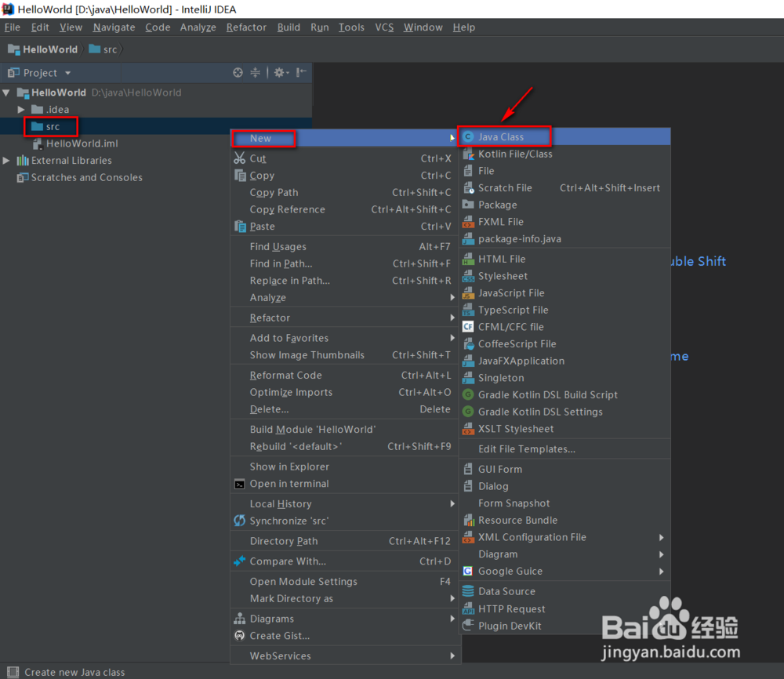Click the Package folder icon
Screen dimensions: 784x679
pos(468,205)
